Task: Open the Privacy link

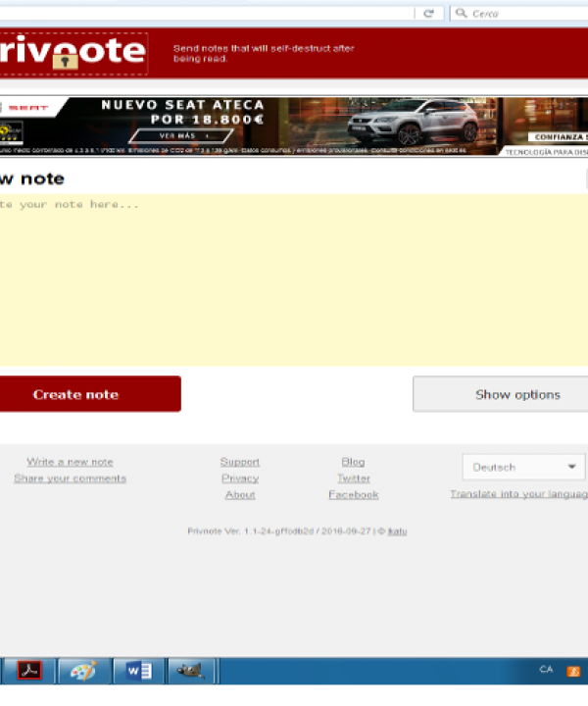Action: [x=240, y=479]
